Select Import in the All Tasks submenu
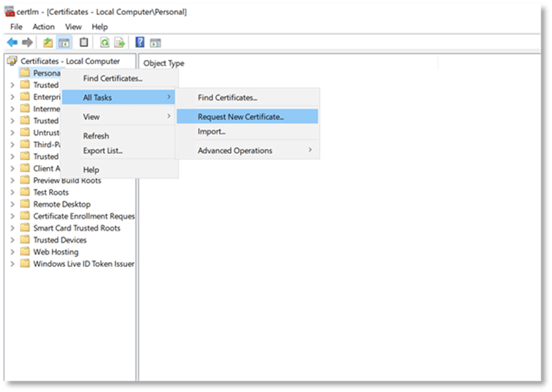 211,131
